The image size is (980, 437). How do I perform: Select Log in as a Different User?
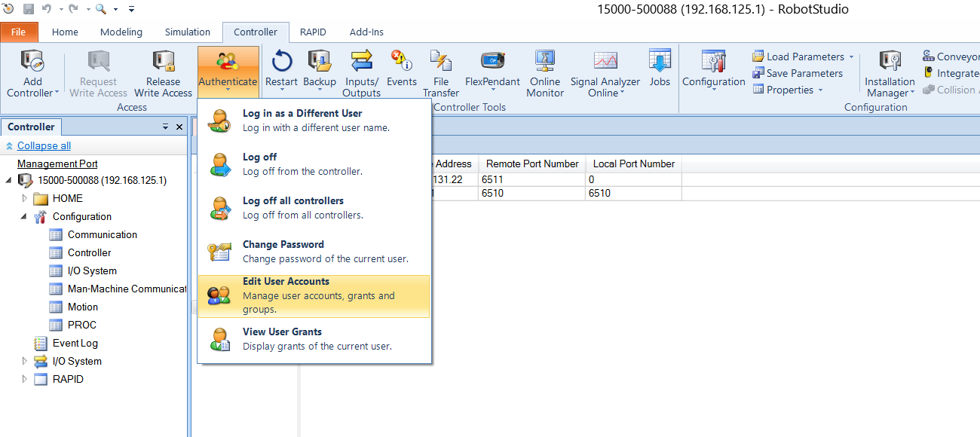(314, 121)
